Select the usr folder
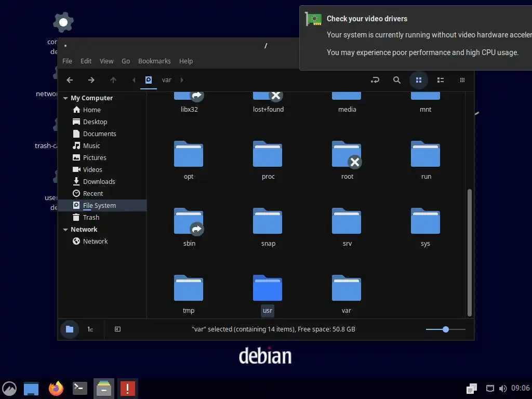The image size is (532, 399). click(268, 288)
